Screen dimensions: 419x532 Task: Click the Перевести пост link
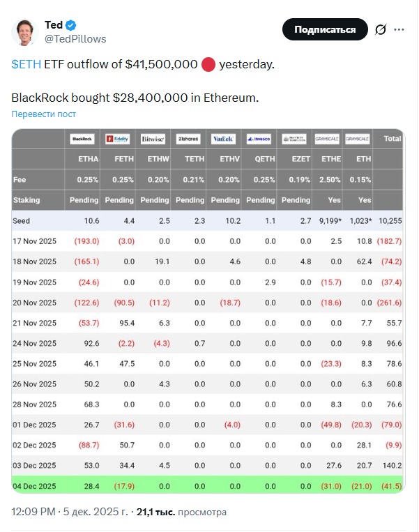[44, 114]
